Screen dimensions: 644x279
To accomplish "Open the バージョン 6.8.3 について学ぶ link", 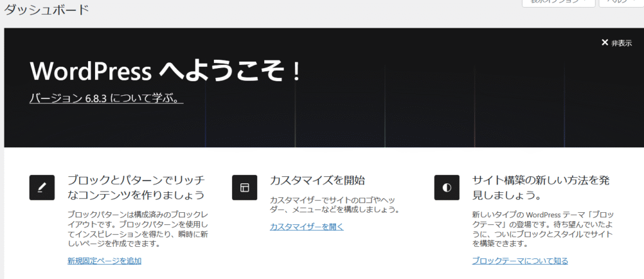I will pyautogui.click(x=106, y=98).
